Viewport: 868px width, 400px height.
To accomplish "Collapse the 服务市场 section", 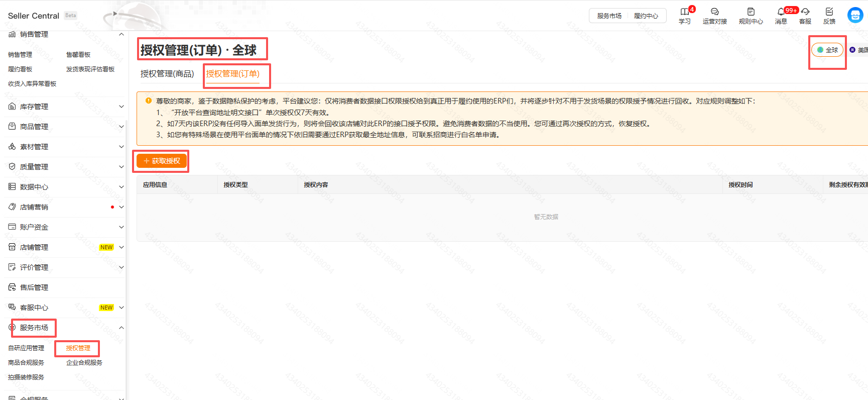I will [121, 328].
